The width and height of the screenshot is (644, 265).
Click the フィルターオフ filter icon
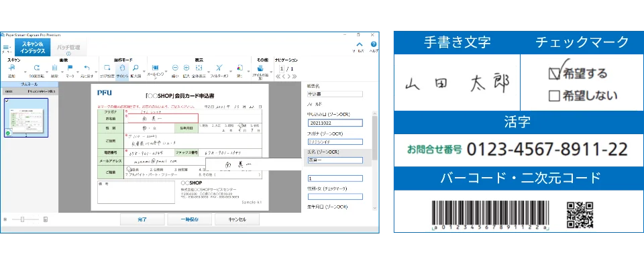pyautogui.click(x=219, y=68)
